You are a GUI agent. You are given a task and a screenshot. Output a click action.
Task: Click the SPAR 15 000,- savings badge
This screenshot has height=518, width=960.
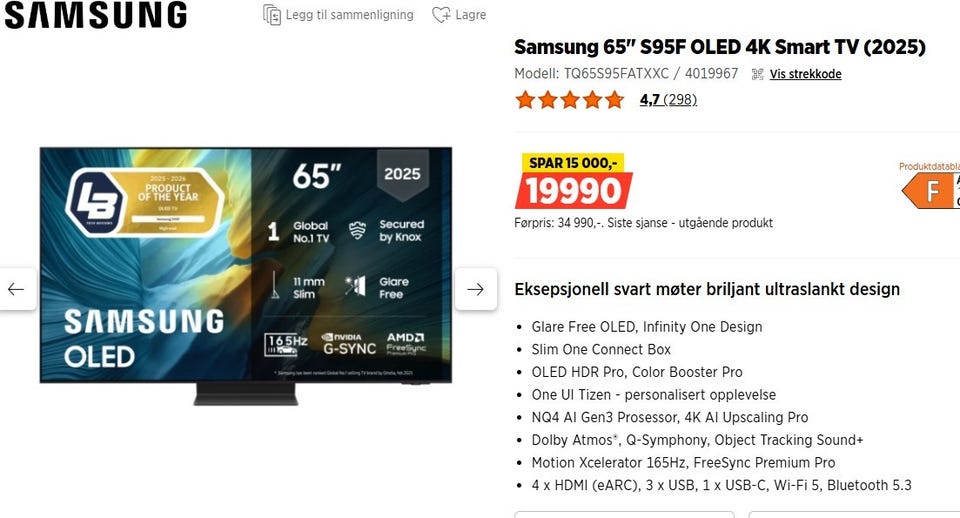572,163
